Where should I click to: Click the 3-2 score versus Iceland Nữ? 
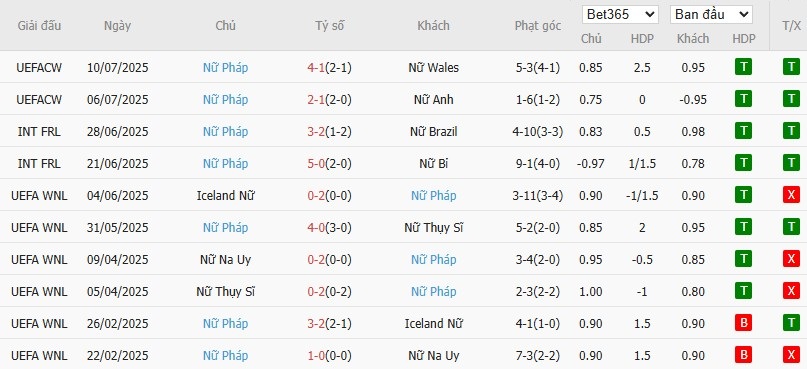point(315,324)
